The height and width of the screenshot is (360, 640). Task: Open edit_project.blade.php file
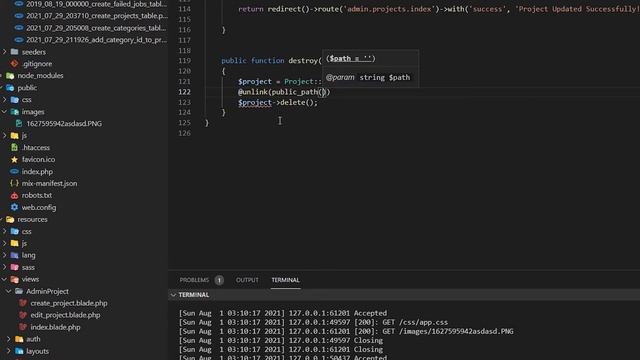pos(65,315)
